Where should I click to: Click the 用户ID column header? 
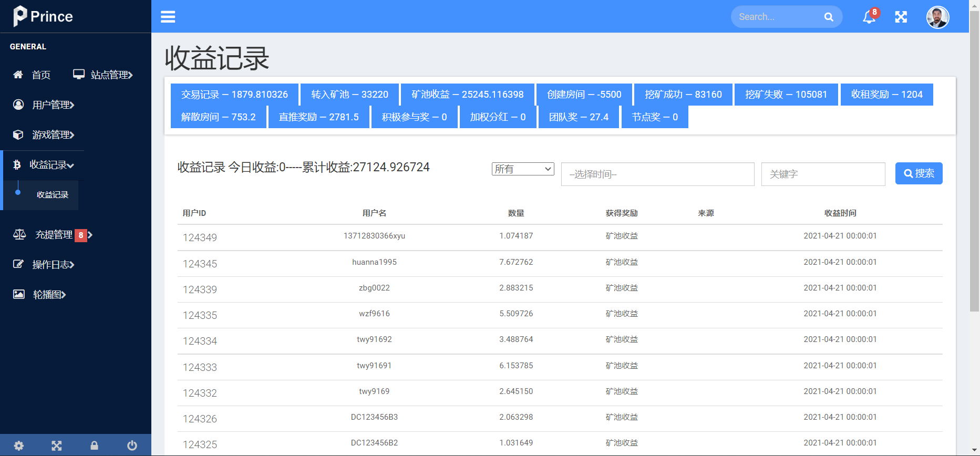pyautogui.click(x=194, y=213)
